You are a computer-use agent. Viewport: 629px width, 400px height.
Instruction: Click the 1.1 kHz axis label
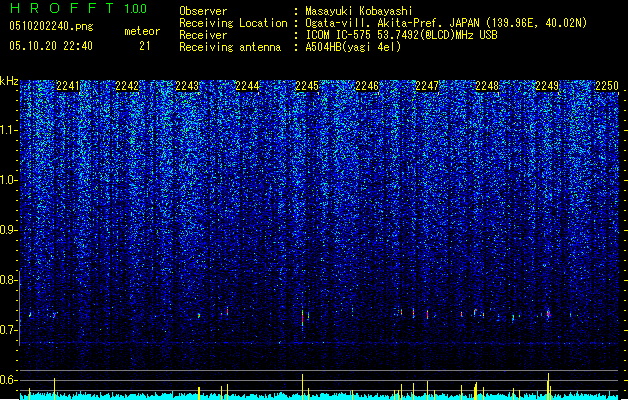point(9,131)
